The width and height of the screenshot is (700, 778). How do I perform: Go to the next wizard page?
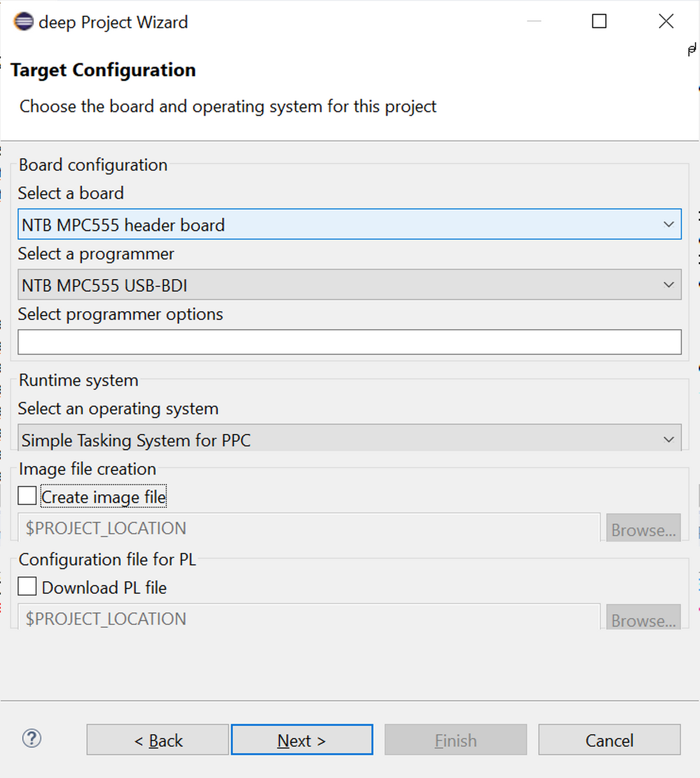[302, 740]
